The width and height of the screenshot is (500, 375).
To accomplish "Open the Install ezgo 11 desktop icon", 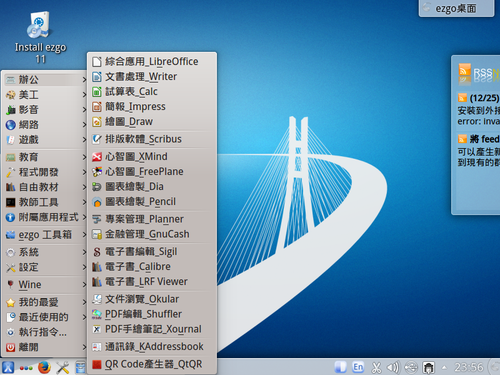I will click(40, 37).
